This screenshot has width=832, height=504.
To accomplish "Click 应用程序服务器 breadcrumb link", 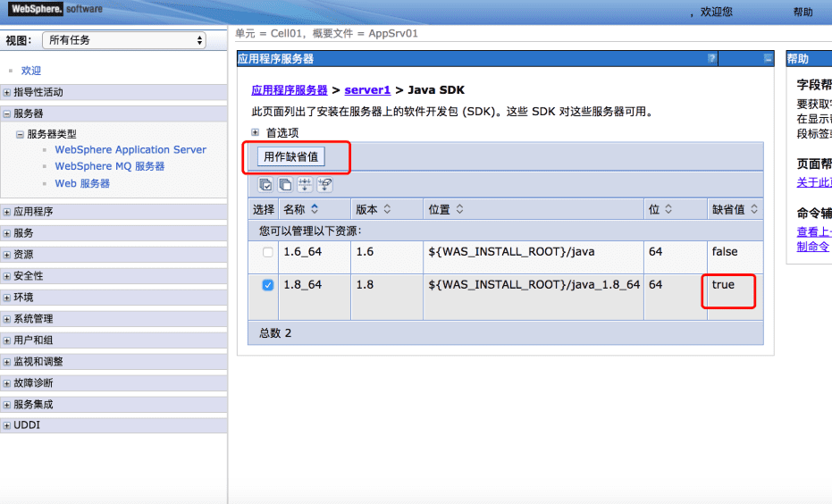I will click(290, 89).
